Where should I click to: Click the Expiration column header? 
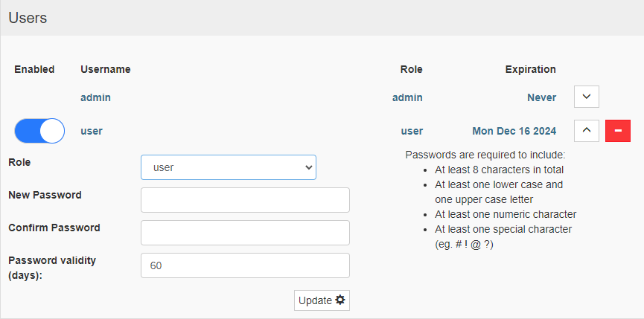531,70
